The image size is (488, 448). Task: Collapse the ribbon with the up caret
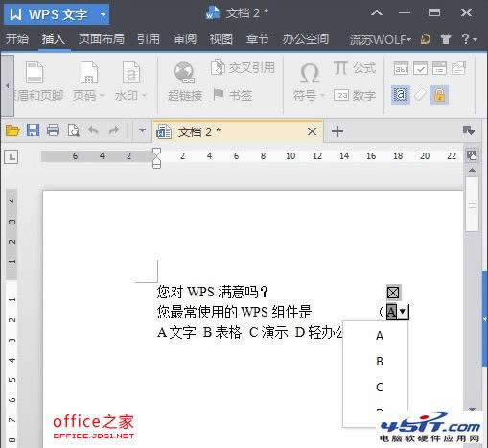tap(377, 12)
